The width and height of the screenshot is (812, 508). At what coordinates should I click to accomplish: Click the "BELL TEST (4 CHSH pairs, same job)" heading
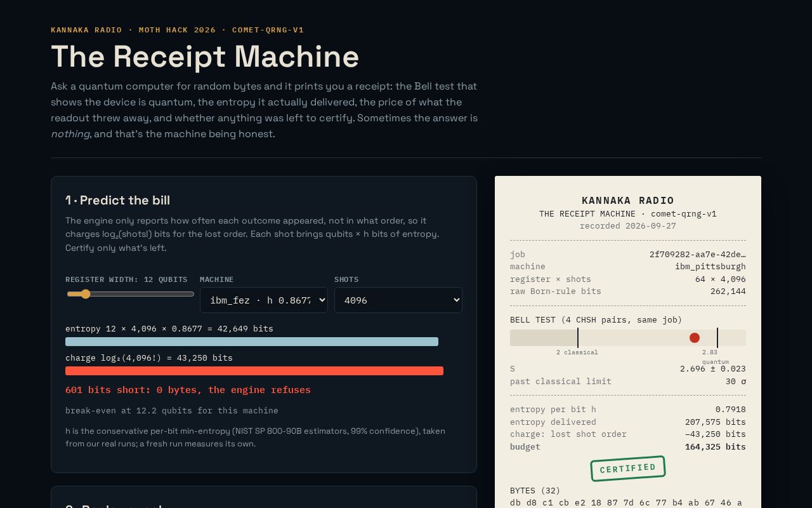[596, 320]
